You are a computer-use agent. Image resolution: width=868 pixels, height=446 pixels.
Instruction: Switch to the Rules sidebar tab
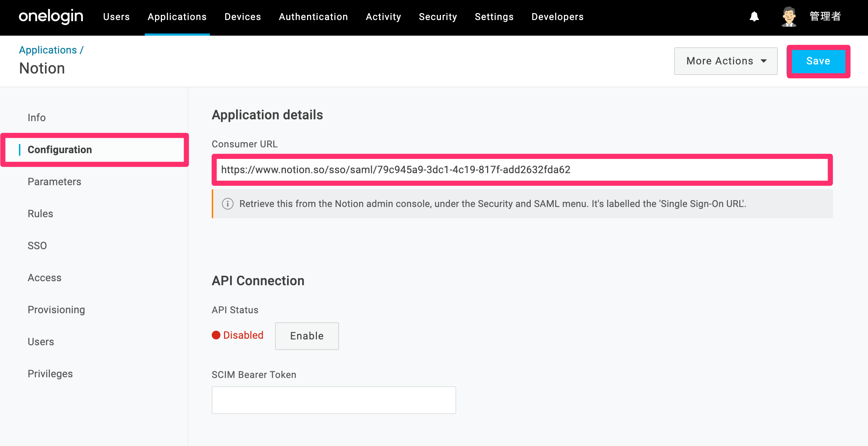tap(40, 214)
